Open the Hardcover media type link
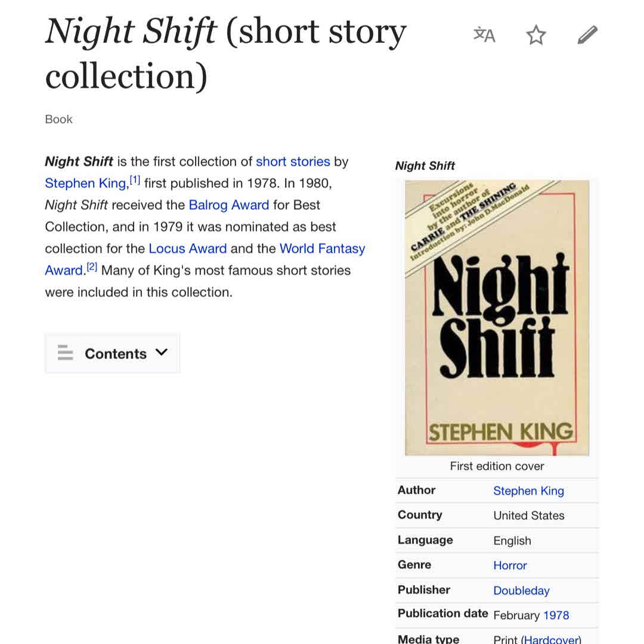 coord(551,640)
